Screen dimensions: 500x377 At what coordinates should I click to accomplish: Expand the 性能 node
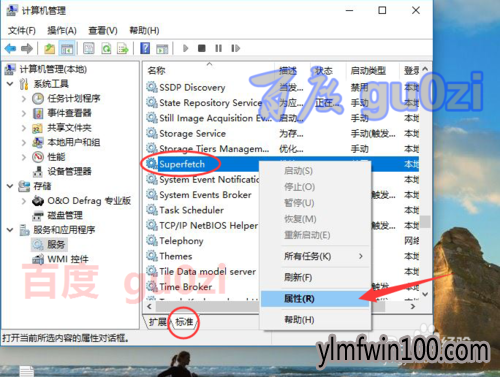point(24,157)
